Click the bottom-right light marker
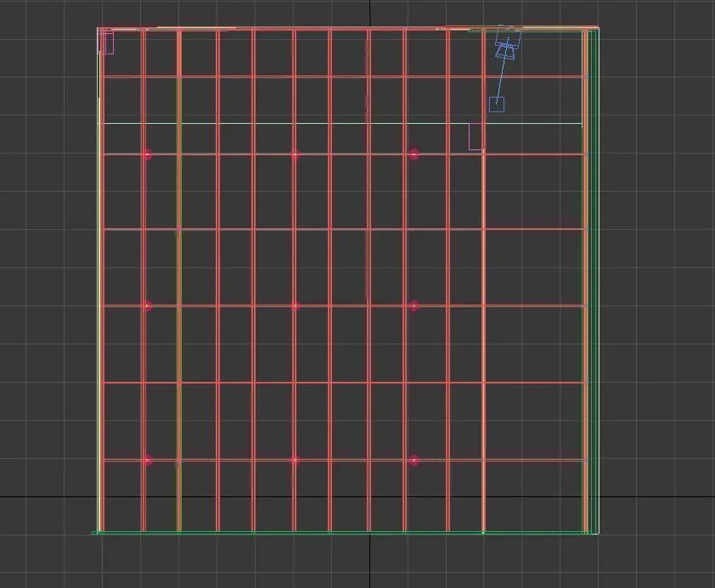This screenshot has width=715, height=588. [x=414, y=460]
